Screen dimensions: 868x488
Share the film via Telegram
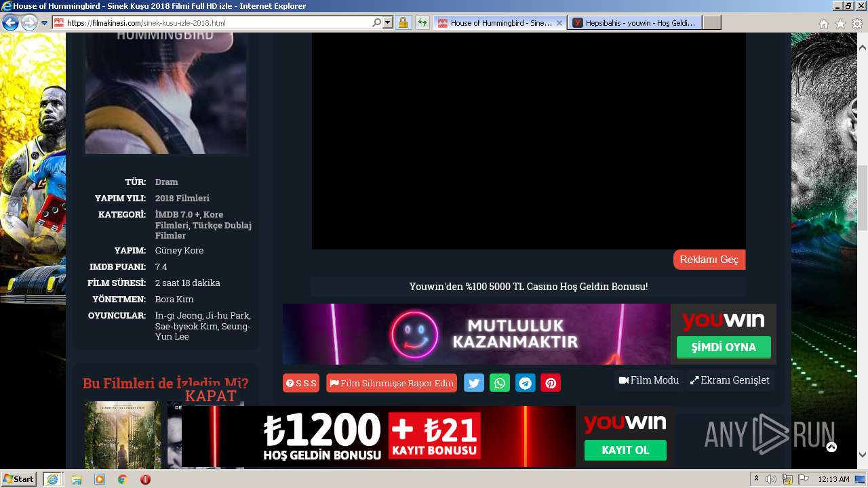tap(526, 383)
